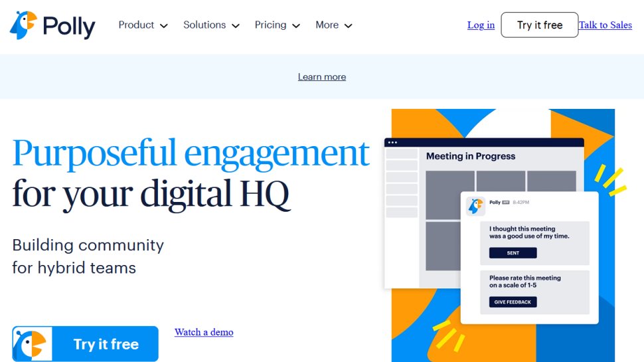Click Polly avatar icon in the message card
644x362 pixels.
(475, 206)
